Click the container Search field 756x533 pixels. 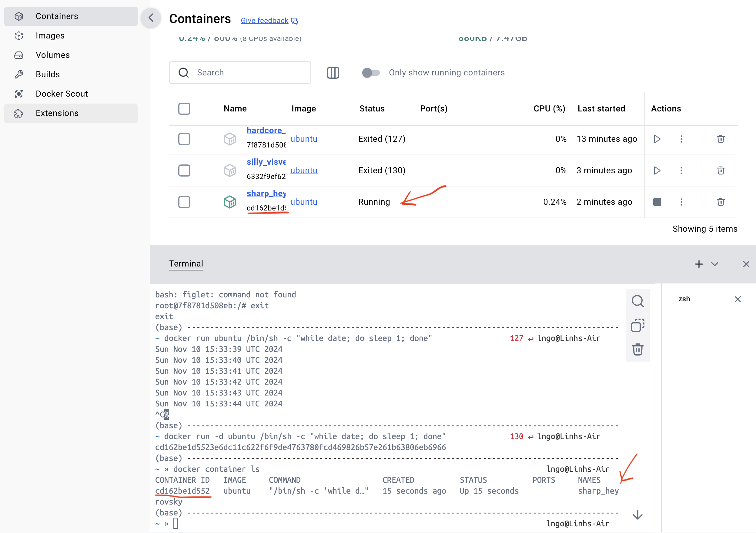click(x=240, y=72)
